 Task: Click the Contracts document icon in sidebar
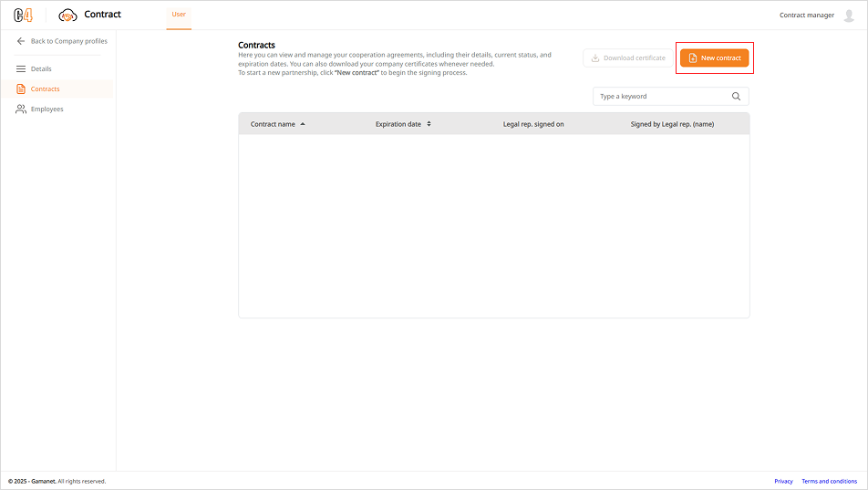coord(21,89)
